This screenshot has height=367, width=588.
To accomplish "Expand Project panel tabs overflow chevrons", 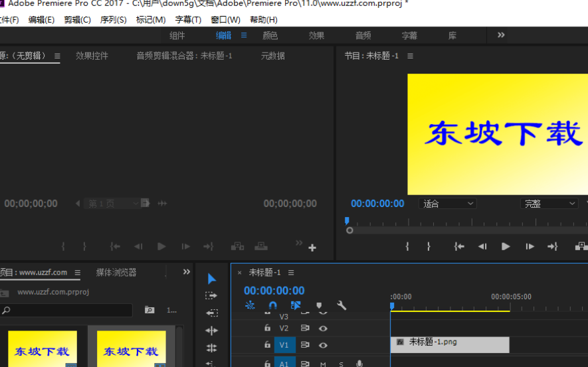I will click(x=187, y=271).
